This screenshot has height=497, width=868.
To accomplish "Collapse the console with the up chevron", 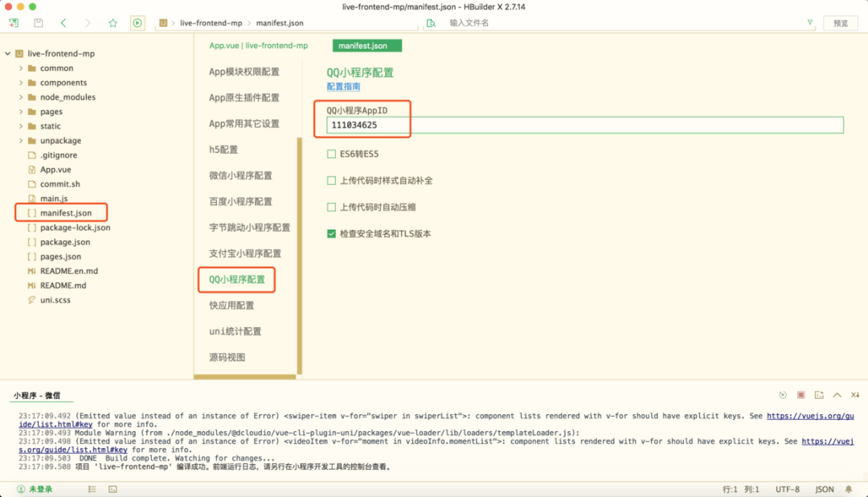I will [837, 395].
